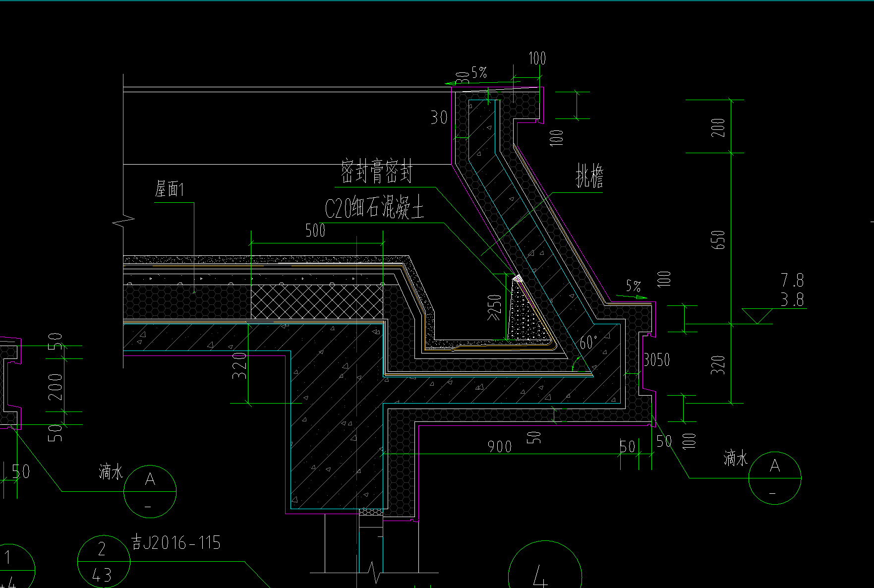The height and width of the screenshot is (588, 874).
Task: Select the "7.8" elevation value
Action: [792, 281]
